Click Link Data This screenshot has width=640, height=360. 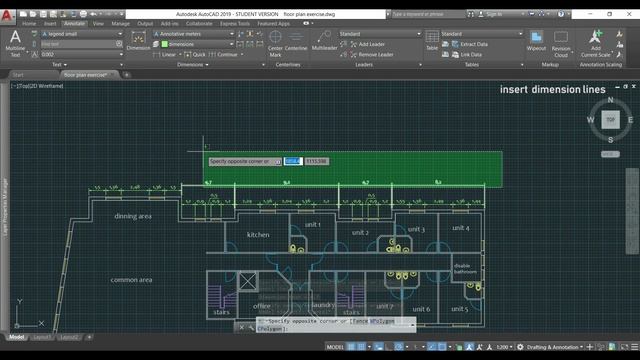pos(467,54)
